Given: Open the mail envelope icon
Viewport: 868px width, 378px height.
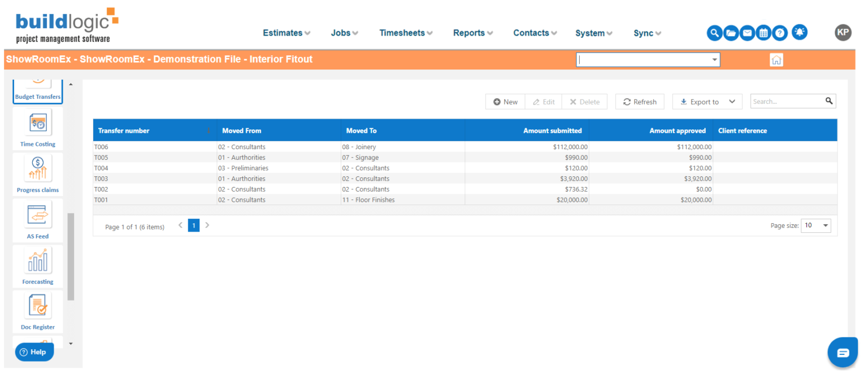Looking at the screenshot, I should coord(747,33).
